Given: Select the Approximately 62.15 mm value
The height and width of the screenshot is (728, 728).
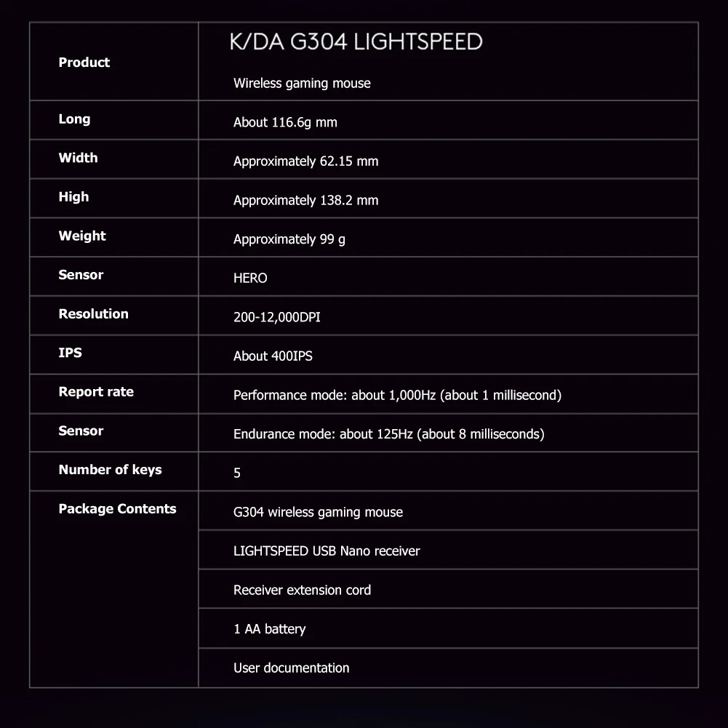Looking at the screenshot, I should pyautogui.click(x=305, y=161).
